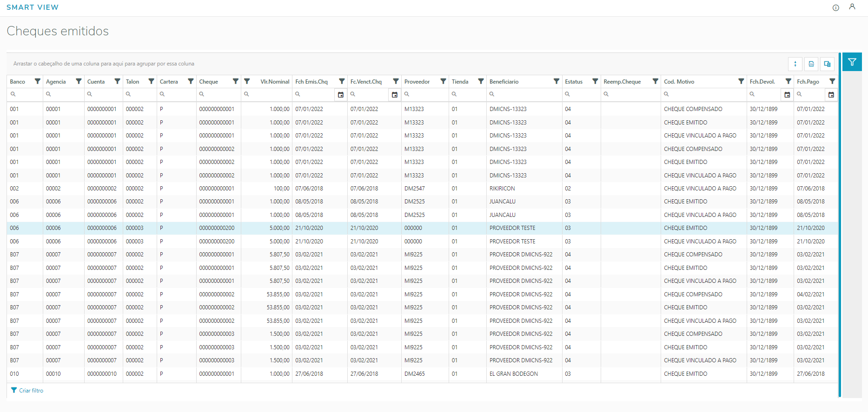Image resolution: width=868 pixels, height=412 pixels.
Task: Click the Beneficiario column filter funnel
Action: coord(557,81)
